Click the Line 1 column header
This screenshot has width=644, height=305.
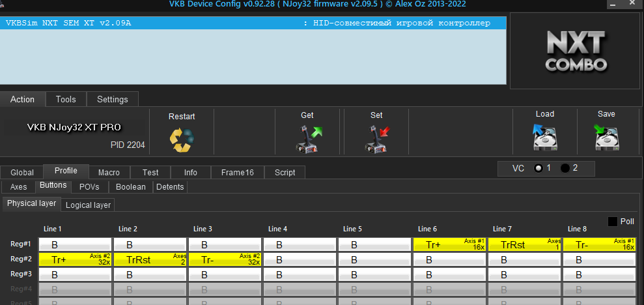click(53, 229)
